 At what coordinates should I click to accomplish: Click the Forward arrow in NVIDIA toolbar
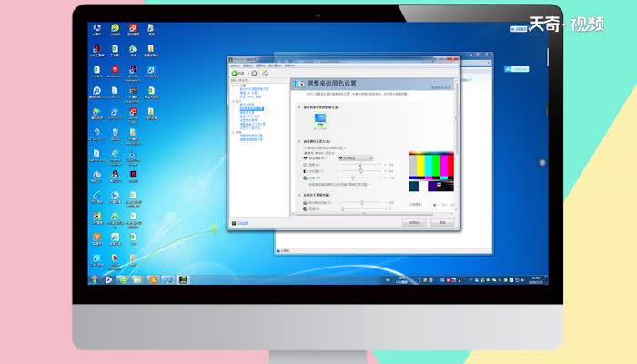pyautogui.click(x=253, y=73)
